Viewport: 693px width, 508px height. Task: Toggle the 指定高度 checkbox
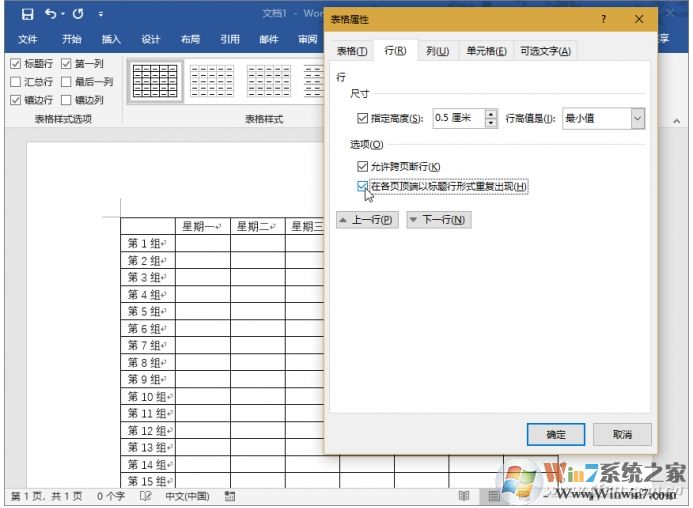click(x=362, y=118)
